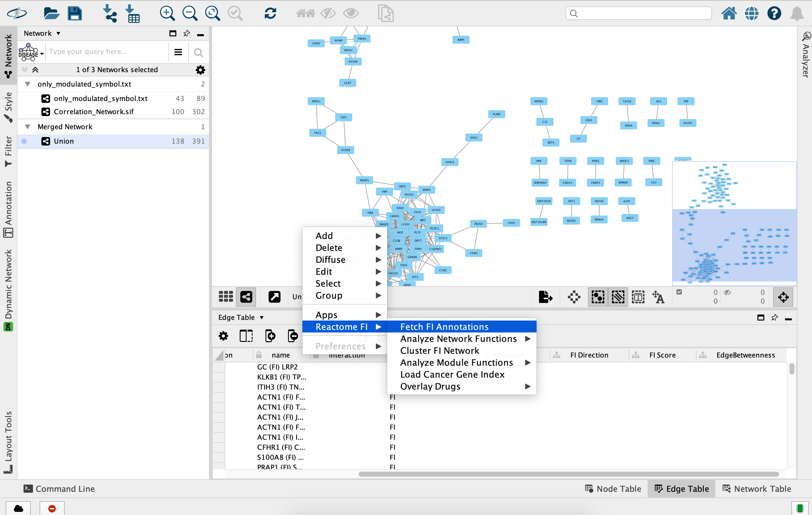Click the top search input field
Image resolution: width=812 pixels, height=515 pixels.
point(639,13)
